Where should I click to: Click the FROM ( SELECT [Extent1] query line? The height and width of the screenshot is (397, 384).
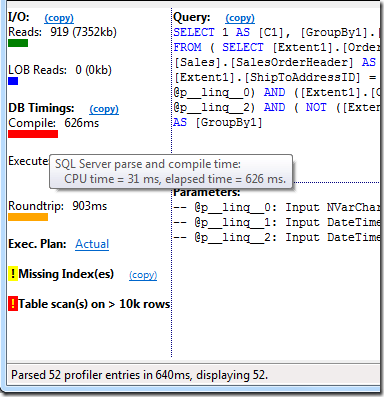(276, 47)
